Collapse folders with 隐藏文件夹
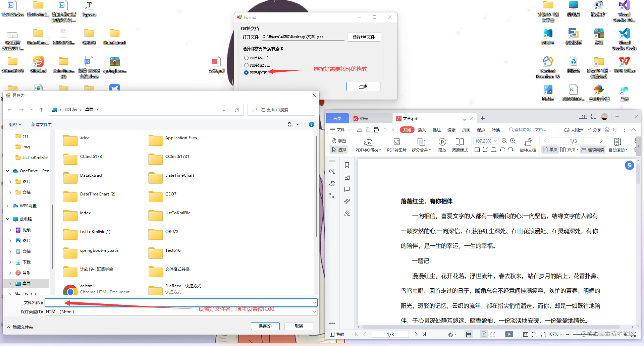 (x=20, y=327)
